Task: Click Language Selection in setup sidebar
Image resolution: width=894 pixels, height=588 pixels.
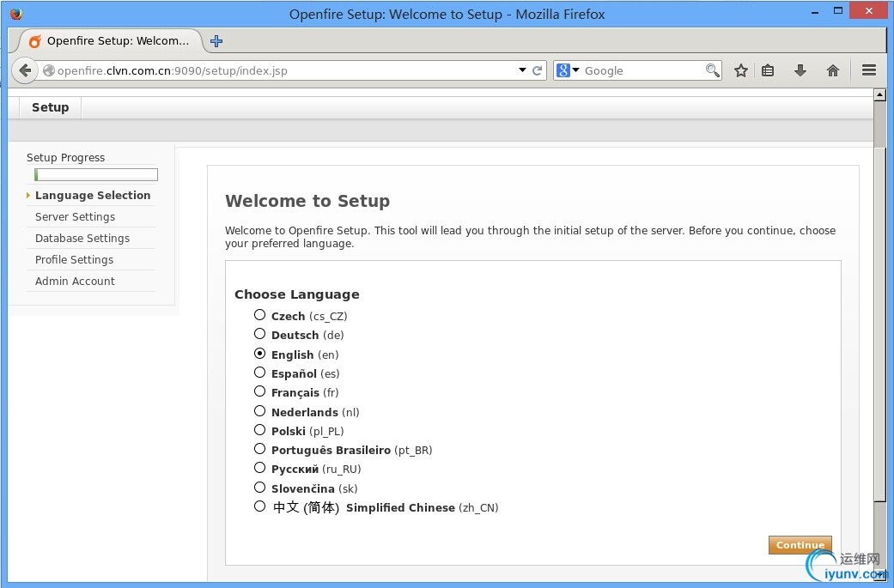Action: (93, 196)
